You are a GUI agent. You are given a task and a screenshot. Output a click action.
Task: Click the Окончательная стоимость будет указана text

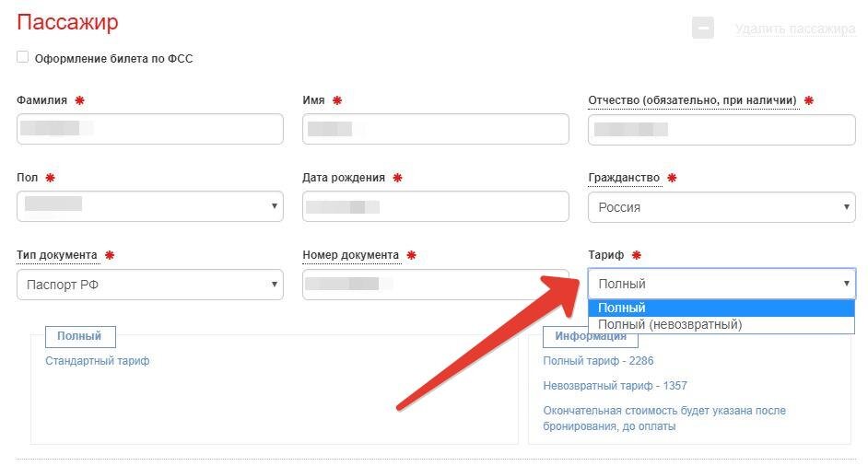664,418
